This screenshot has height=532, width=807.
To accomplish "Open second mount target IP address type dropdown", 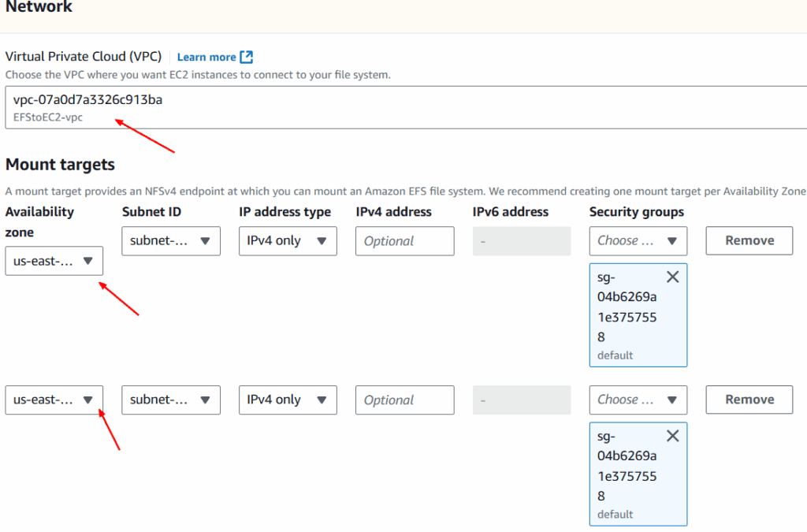I will click(x=288, y=400).
